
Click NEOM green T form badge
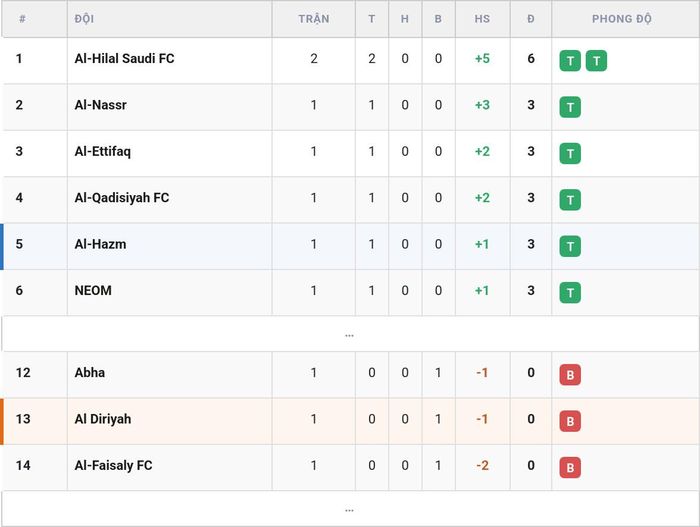point(570,293)
